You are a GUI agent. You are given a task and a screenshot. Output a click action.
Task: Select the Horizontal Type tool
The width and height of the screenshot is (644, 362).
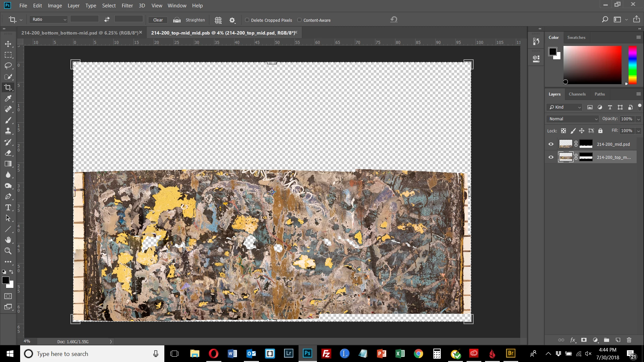tap(8, 207)
